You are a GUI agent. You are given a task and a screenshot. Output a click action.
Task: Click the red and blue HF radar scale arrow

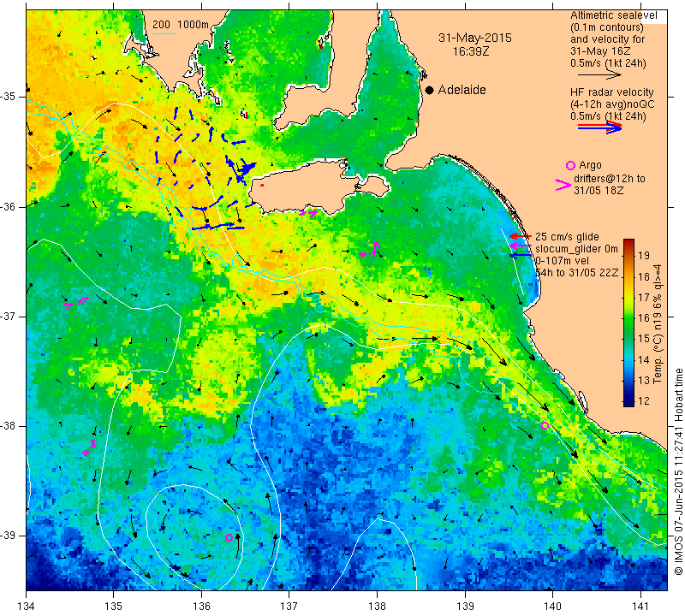599,127
